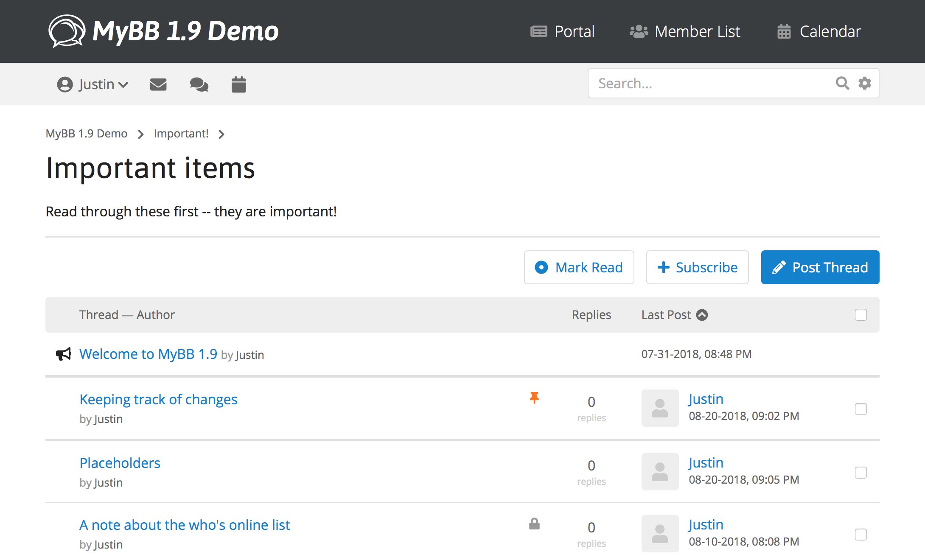Click Justin last poster in Placeholders row
This screenshot has height=560, width=925.
coord(706,462)
